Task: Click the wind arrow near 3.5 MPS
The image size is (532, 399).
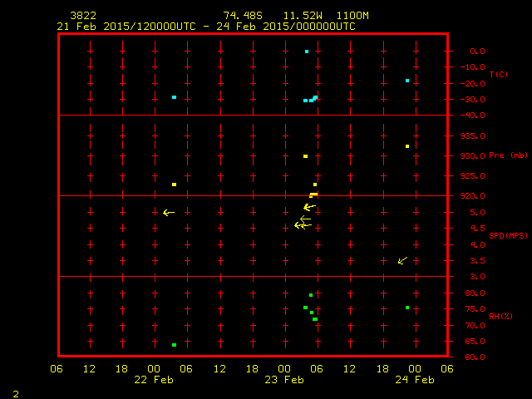Action: tap(402, 261)
